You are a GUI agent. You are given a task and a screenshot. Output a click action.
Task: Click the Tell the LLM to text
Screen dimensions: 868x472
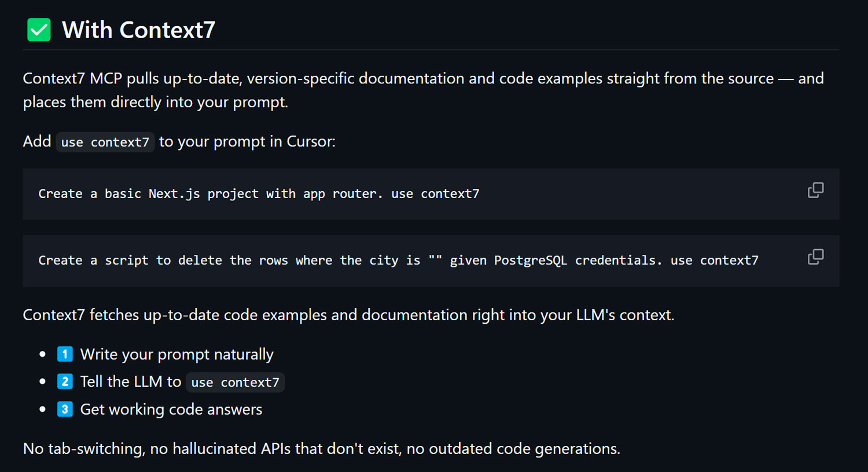point(131,382)
